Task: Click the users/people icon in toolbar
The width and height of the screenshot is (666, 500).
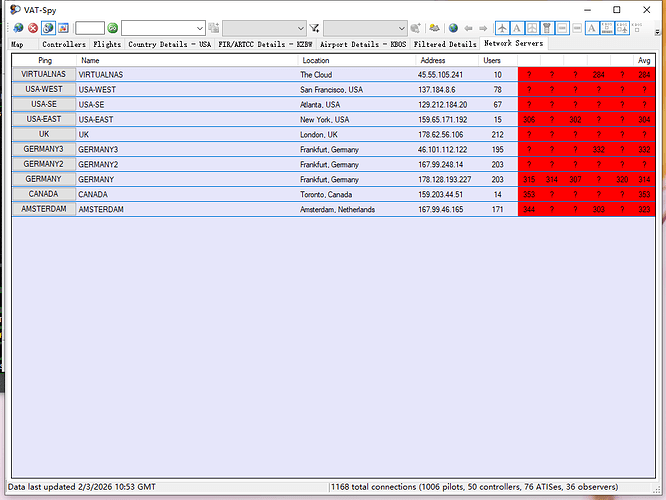Action: pyautogui.click(x=433, y=28)
